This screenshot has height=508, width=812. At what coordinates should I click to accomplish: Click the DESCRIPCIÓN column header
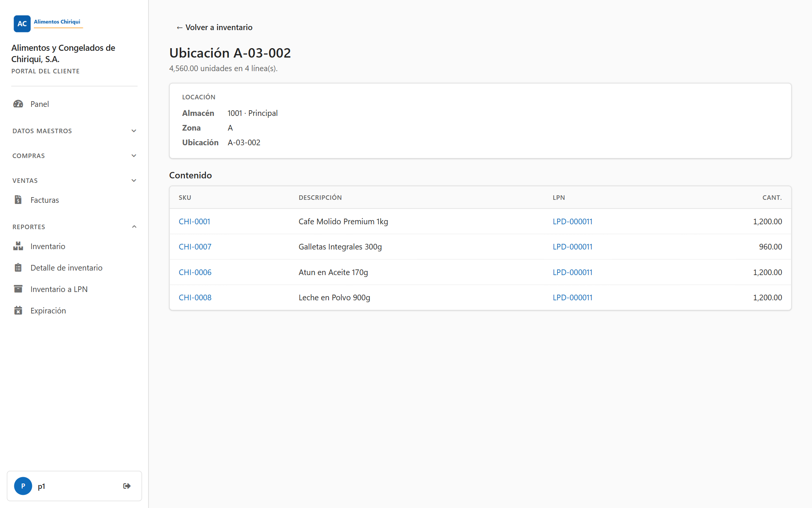point(320,198)
